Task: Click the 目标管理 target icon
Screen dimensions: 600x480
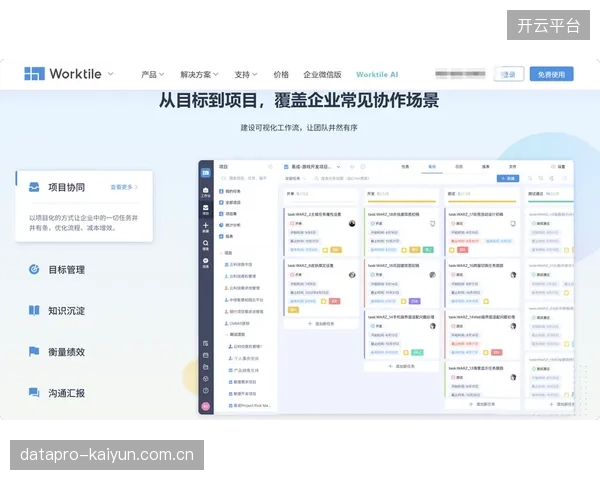Action: [x=34, y=269]
